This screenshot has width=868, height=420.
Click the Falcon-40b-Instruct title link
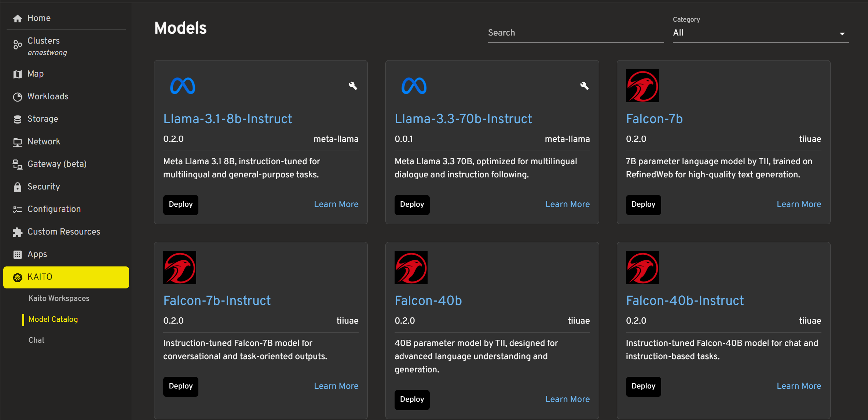click(685, 301)
